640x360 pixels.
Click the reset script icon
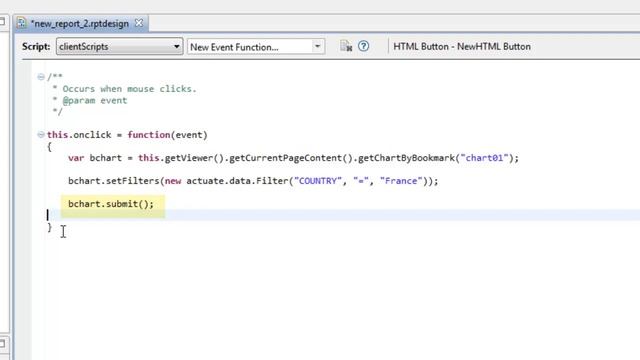[x=346, y=46]
